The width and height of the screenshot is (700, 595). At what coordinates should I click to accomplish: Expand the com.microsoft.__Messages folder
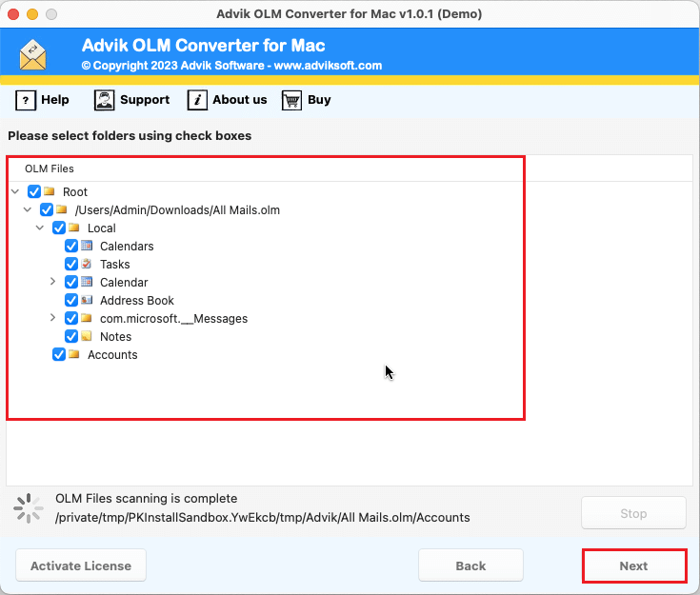point(53,319)
